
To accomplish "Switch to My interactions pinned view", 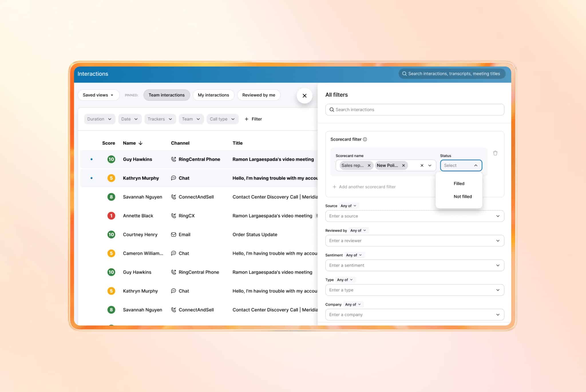I will pyautogui.click(x=213, y=95).
